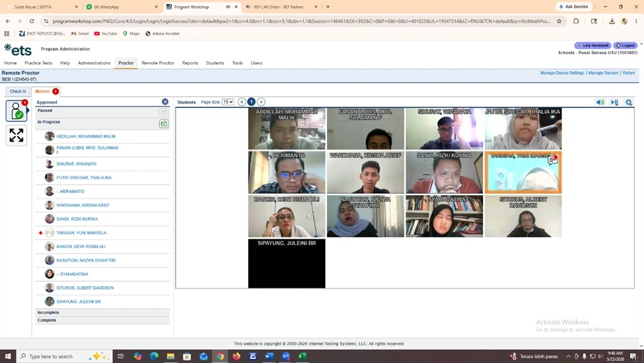
Task: Toggle the speaker audio icon above videos
Action: pyautogui.click(x=600, y=102)
